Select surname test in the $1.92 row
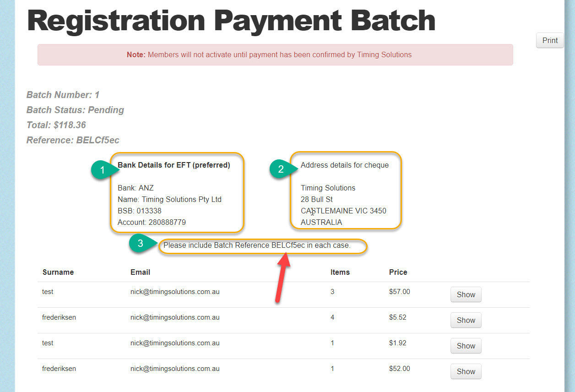 (x=48, y=343)
